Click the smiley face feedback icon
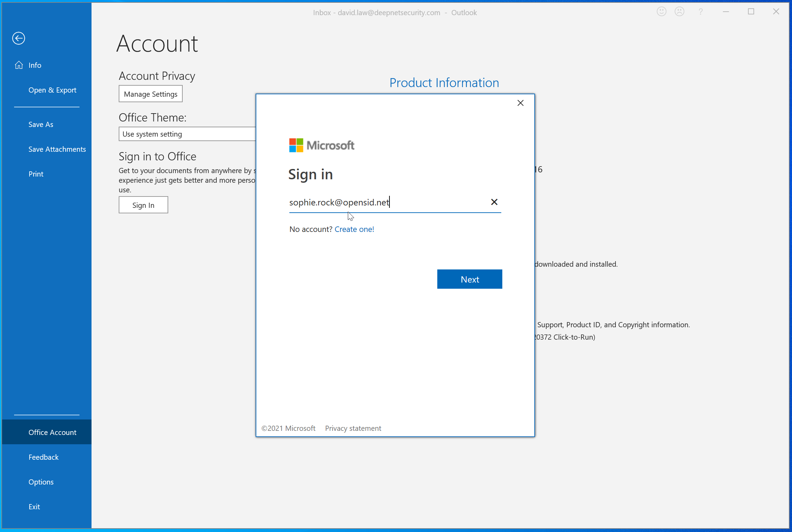 (x=661, y=12)
